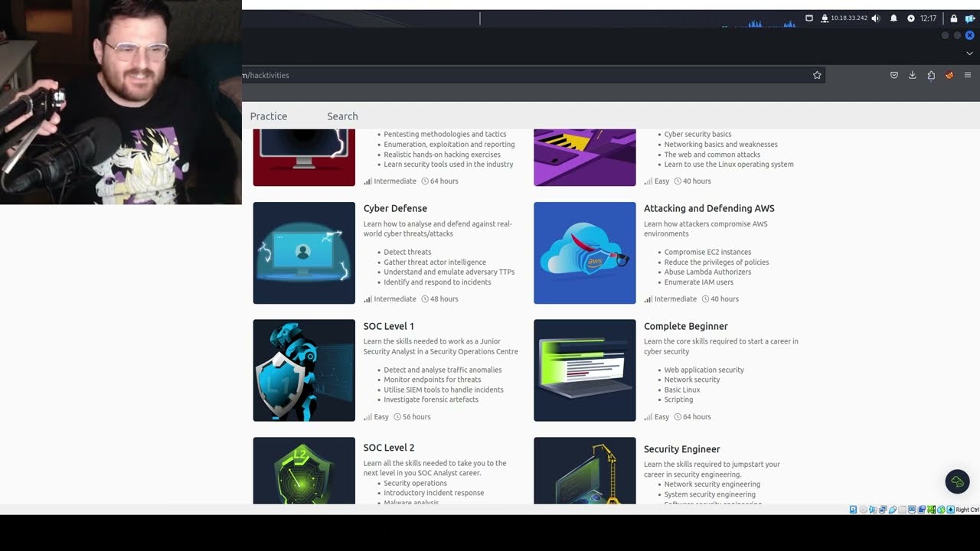This screenshot has width=980, height=551.
Task: Click the difficulty bars icon for Complete Beginner
Action: pyautogui.click(x=648, y=417)
